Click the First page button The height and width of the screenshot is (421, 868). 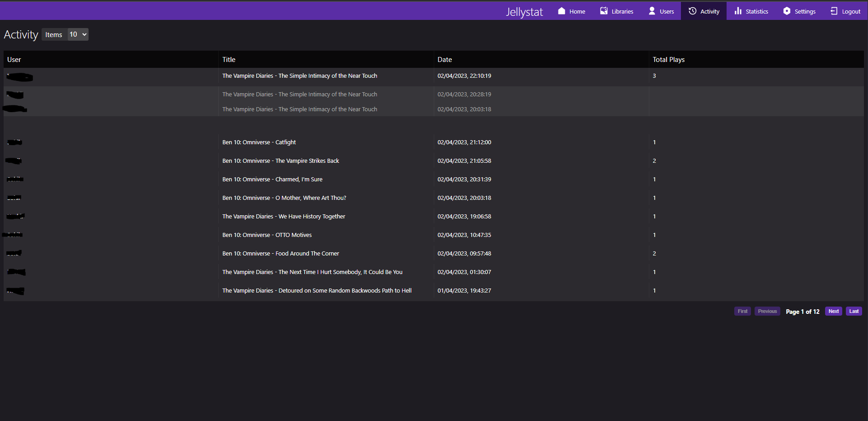(742, 311)
